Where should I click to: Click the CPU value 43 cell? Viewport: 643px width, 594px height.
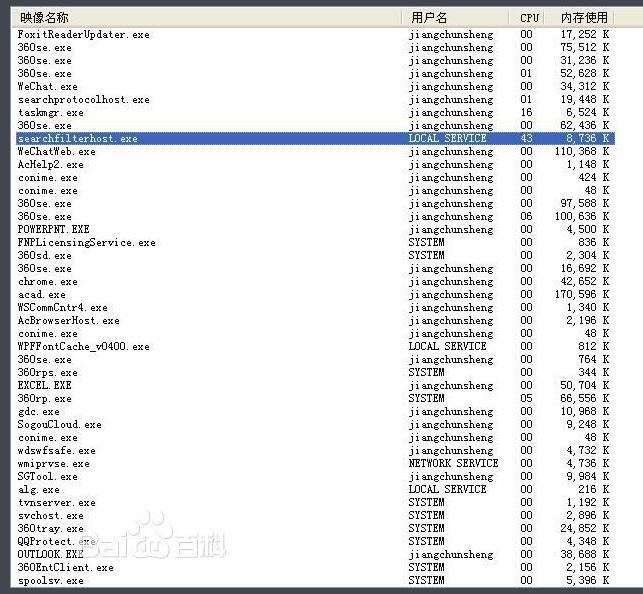(527, 138)
